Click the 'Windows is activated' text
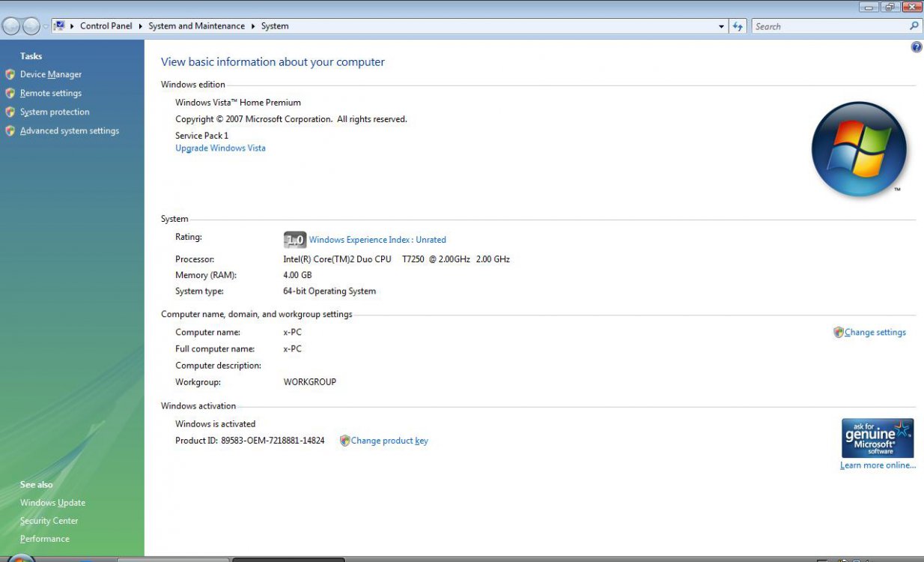The image size is (924, 562). click(x=216, y=424)
